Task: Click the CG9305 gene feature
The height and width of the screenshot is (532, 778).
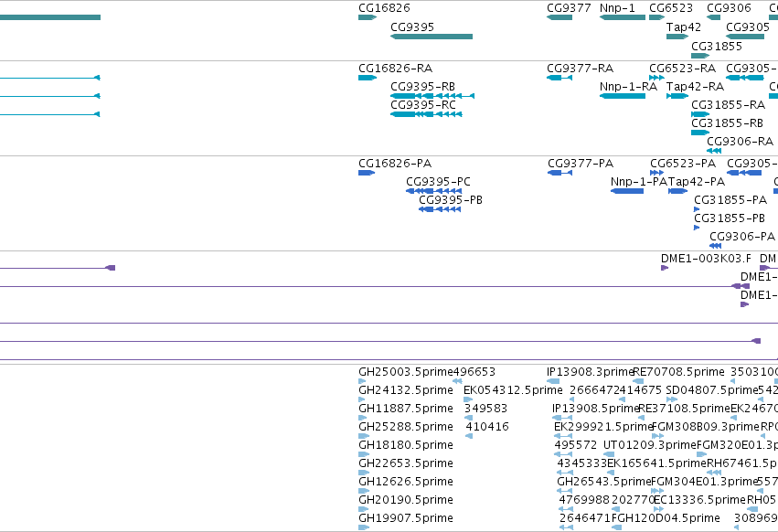Action: tap(745, 37)
